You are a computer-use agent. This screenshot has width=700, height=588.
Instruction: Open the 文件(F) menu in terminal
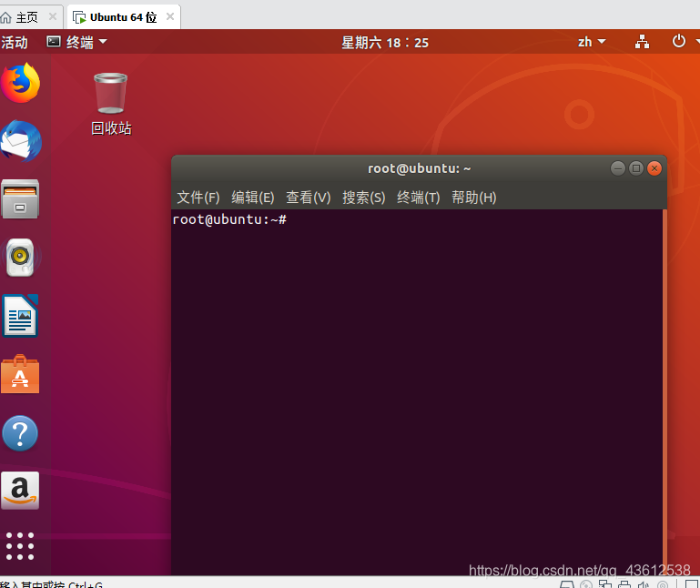pos(198,197)
